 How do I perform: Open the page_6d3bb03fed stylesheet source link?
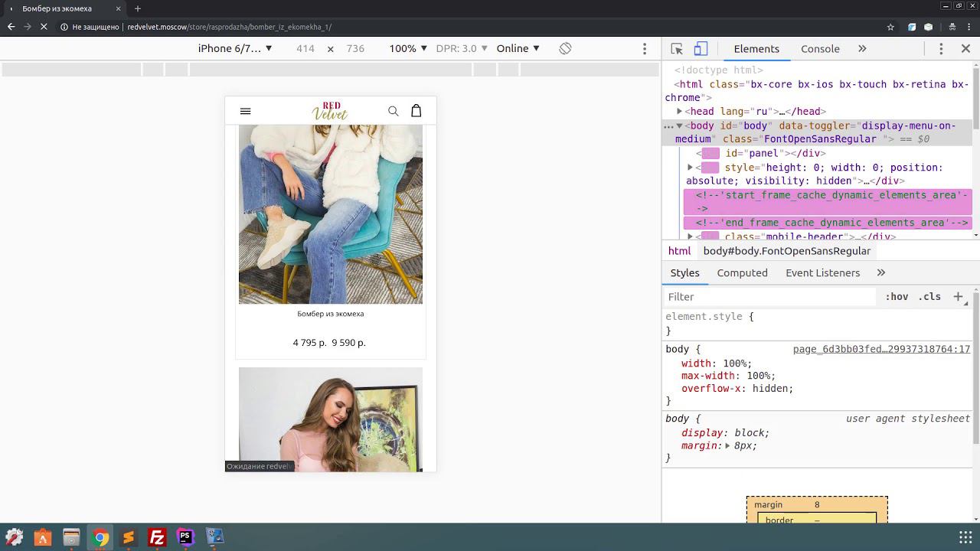pos(881,349)
